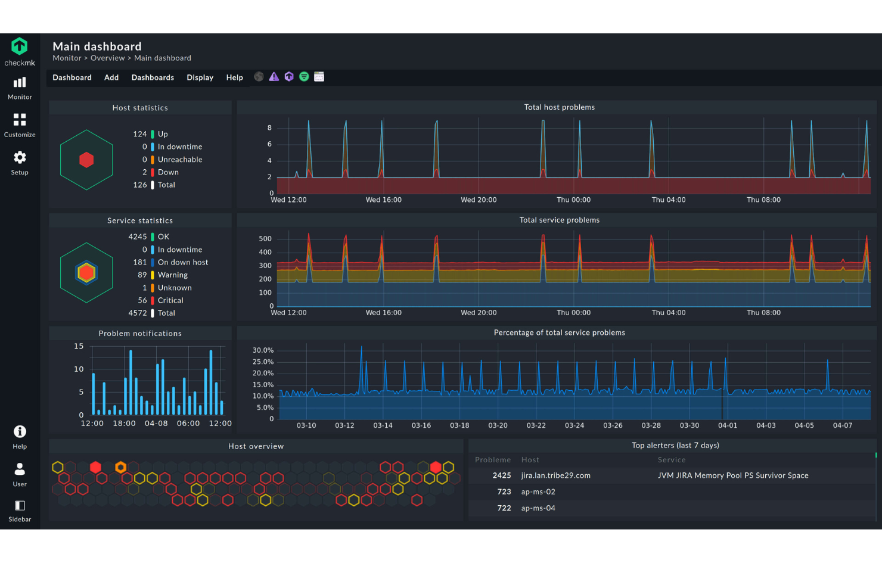Screen dimensions: 882x588
Task: Click the dashboard layout icon after the filter
Action: 319,77
